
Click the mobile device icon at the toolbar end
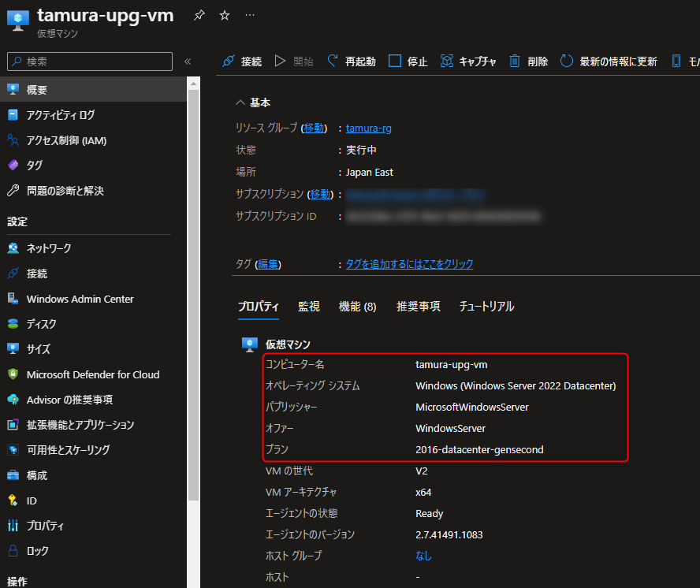[676, 61]
